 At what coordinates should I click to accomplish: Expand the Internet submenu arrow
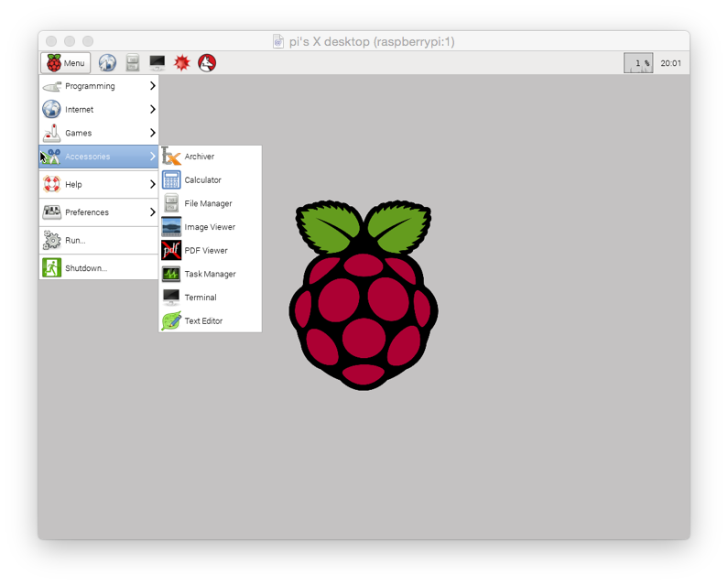(152, 109)
